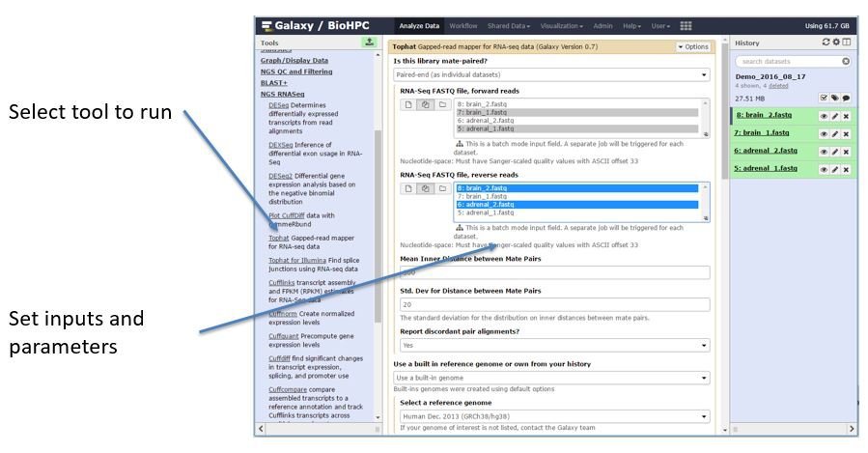868x453 pixels.
Task: Select multiple datasets mode for reverse reads
Action: coord(425,189)
